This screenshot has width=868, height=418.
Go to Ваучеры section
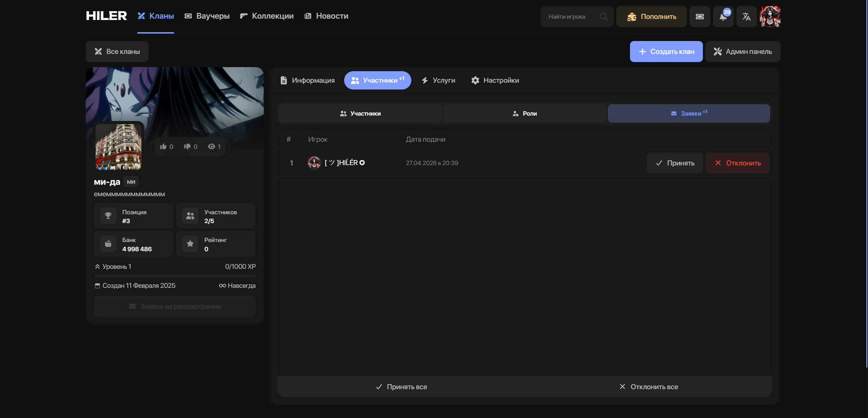coord(207,16)
